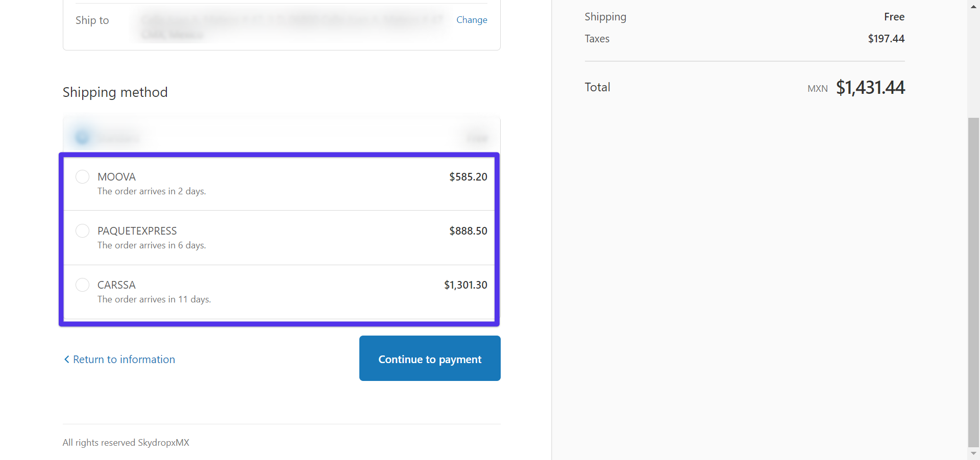
Task: Select the MOOVA shipping radio button
Action: click(82, 177)
